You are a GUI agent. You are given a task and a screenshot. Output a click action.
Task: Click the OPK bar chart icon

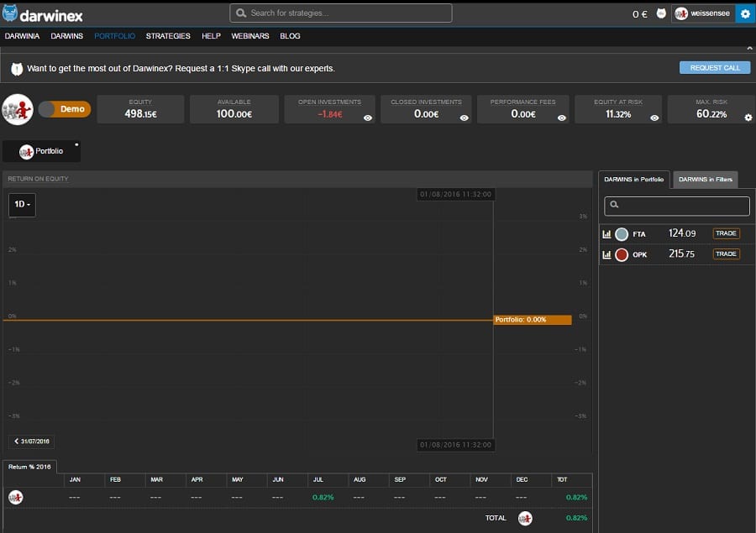(606, 254)
